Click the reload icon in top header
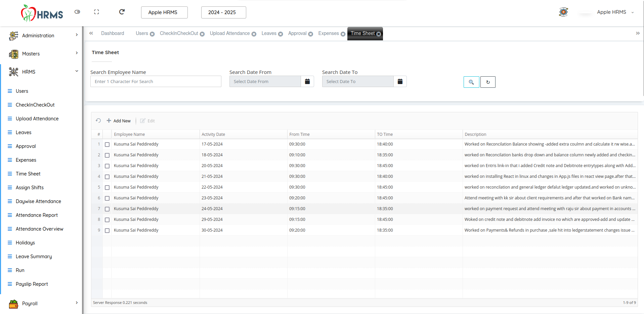The width and height of the screenshot is (644, 314). coord(122,12)
